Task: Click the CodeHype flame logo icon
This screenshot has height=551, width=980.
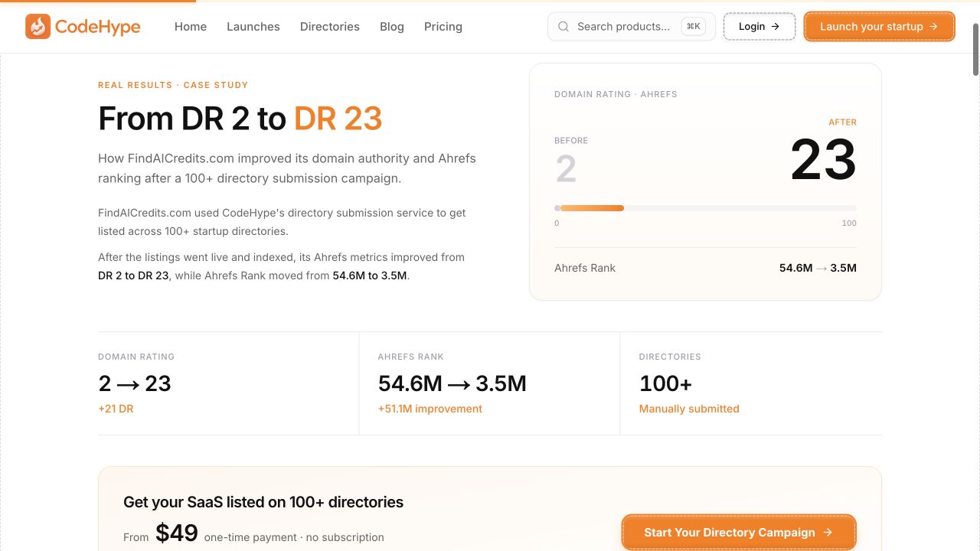Action: [38, 26]
